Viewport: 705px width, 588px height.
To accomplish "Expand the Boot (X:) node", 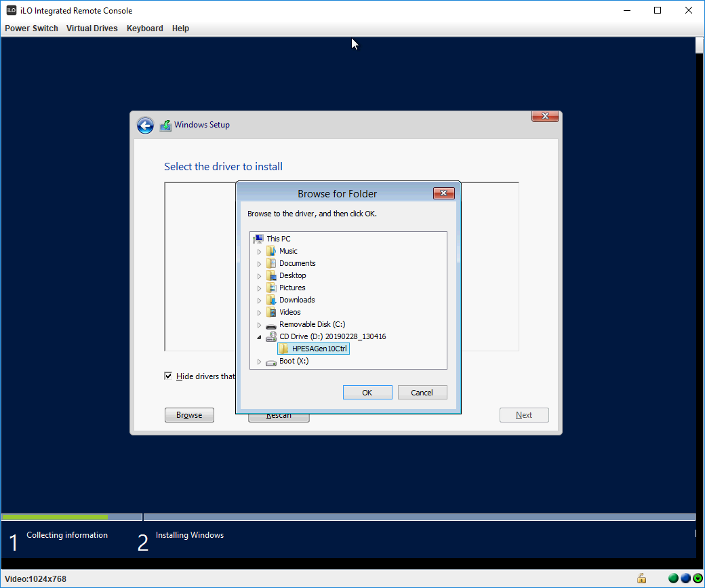I will coord(259,361).
